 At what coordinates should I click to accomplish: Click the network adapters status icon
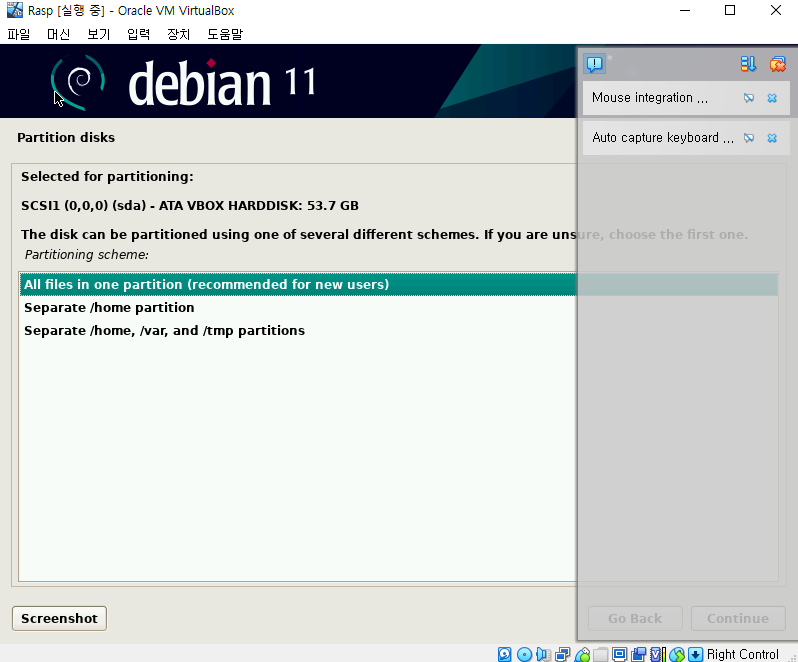coord(562,654)
